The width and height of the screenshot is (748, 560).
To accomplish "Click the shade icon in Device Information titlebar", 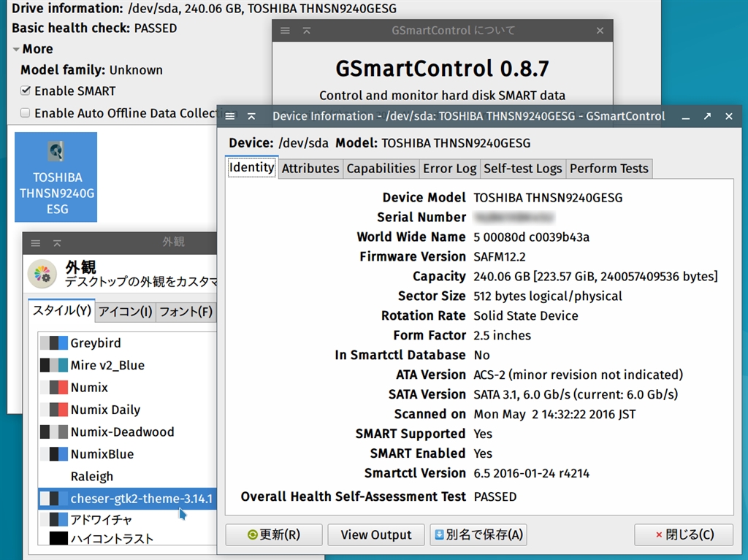I will [x=251, y=116].
